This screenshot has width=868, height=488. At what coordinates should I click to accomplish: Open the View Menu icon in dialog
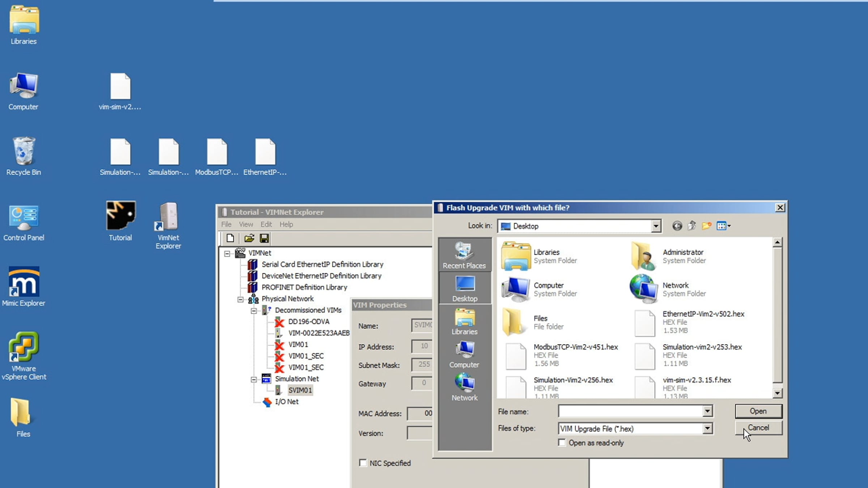coord(723,226)
